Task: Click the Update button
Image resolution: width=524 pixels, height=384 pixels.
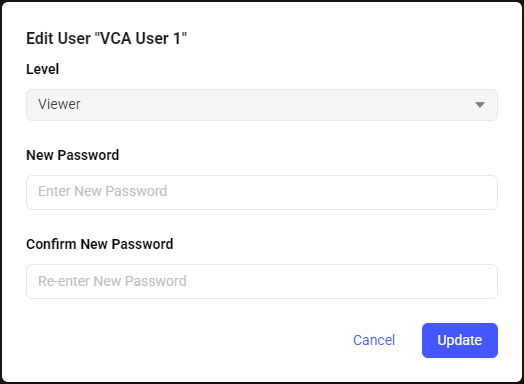Action: coord(460,340)
